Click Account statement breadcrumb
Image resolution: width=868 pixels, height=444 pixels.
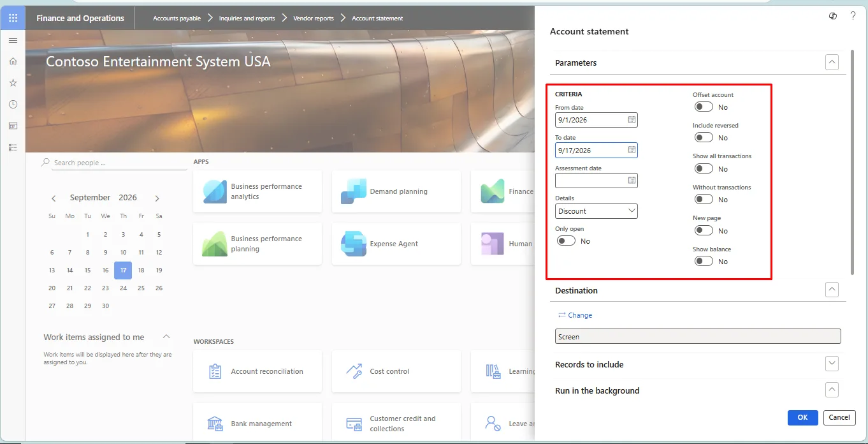click(x=377, y=18)
